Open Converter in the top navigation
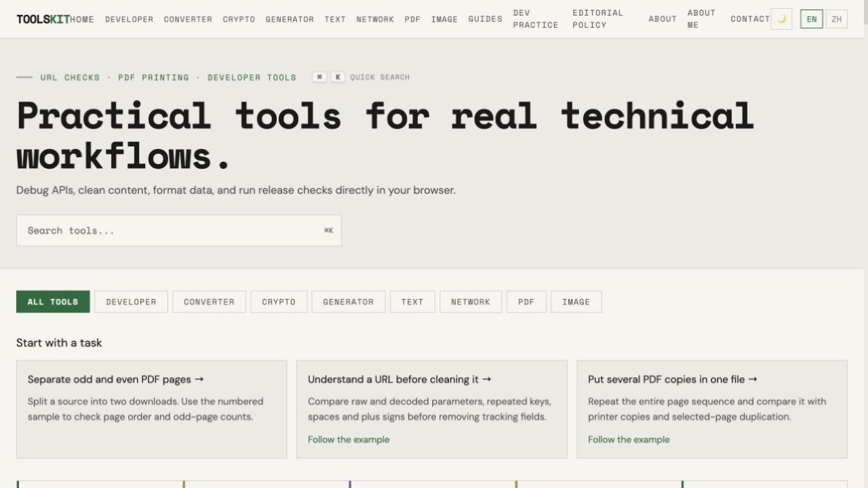868x488 pixels. coord(188,19)
